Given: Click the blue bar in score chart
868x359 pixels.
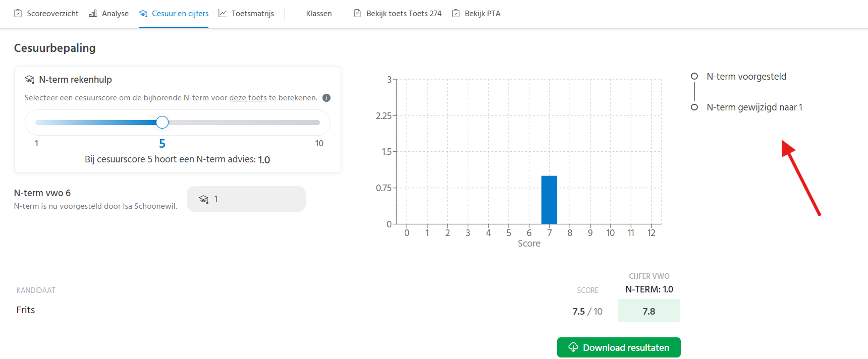Looking at the screenshot, I should [x=549, y=200].
